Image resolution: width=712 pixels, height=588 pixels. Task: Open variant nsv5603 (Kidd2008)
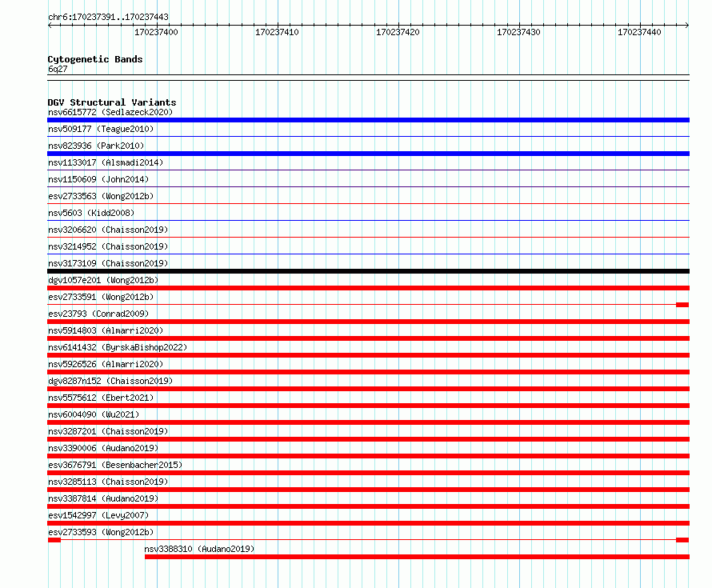tap(91, 213)
